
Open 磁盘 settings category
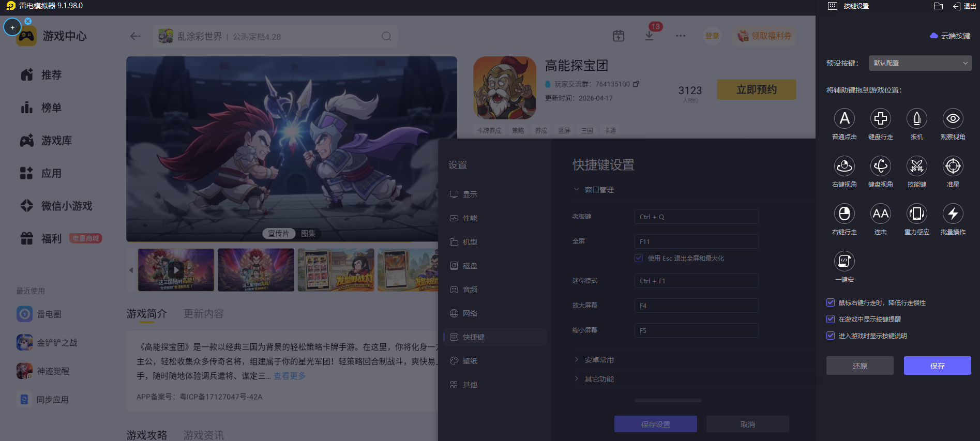coord(495,266)
